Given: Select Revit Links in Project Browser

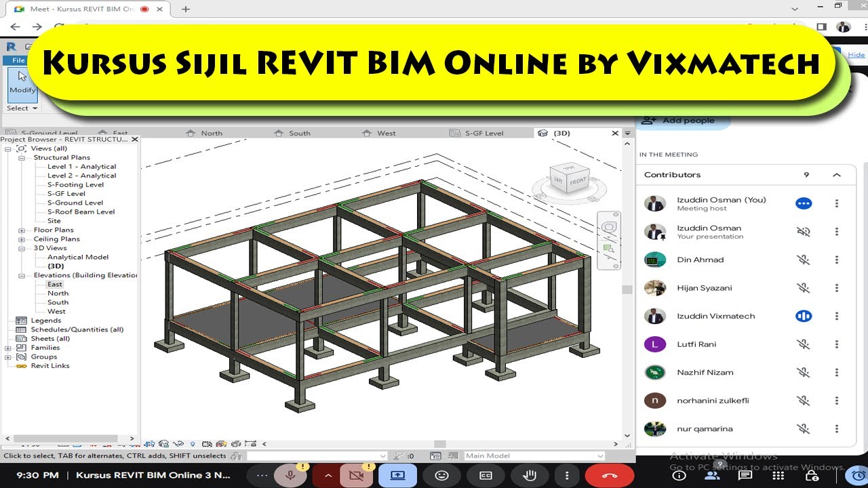Looking at the screenshot, I should pos(50,365).
